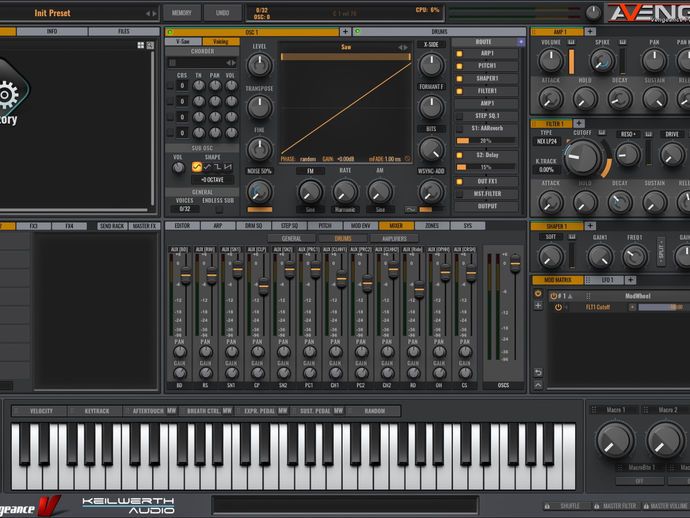
Task: Click the velocity icon next to CUTOFF label
Action: 602,133
